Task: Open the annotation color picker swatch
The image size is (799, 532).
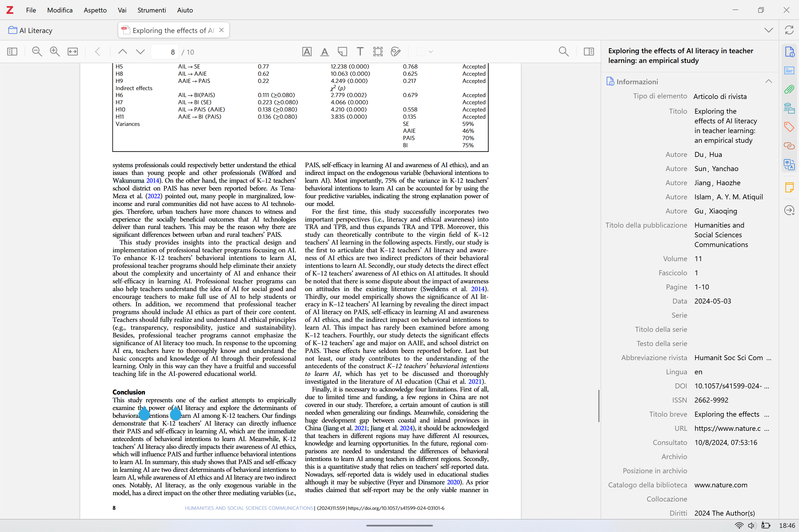Action: tap(421, 52)
